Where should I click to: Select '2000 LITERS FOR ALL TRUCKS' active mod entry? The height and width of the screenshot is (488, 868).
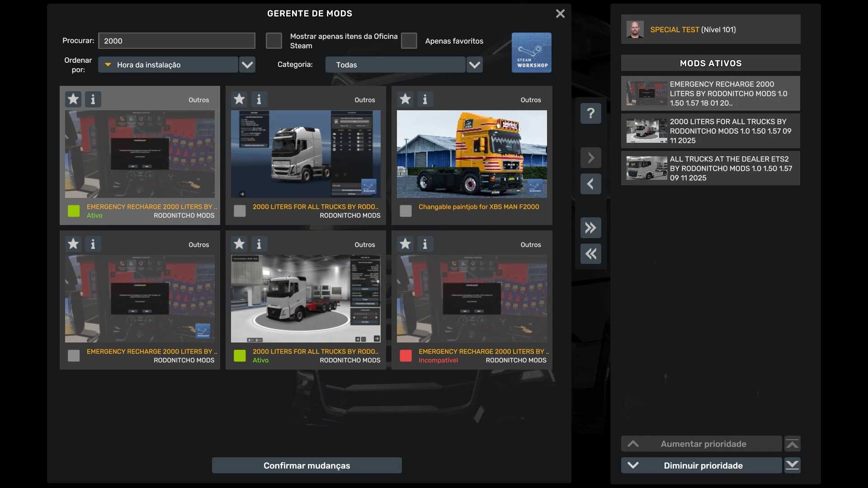(x=710, y=131)
